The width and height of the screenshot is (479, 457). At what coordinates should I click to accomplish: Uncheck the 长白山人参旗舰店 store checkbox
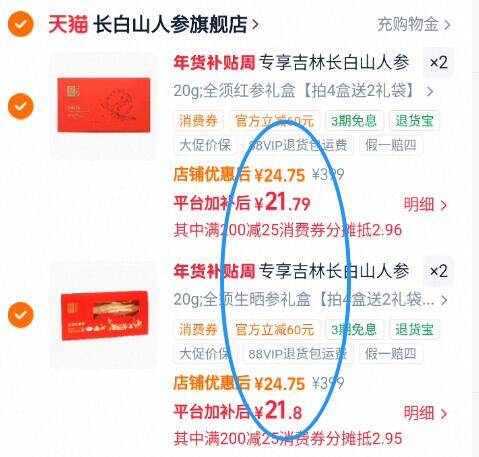(21, 24)
